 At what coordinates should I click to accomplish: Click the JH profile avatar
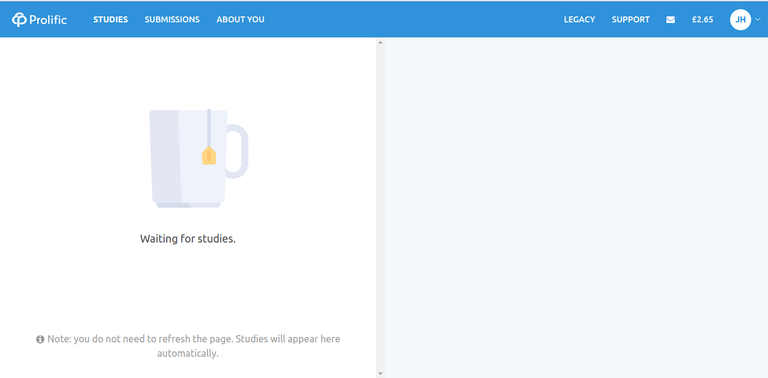740,20
